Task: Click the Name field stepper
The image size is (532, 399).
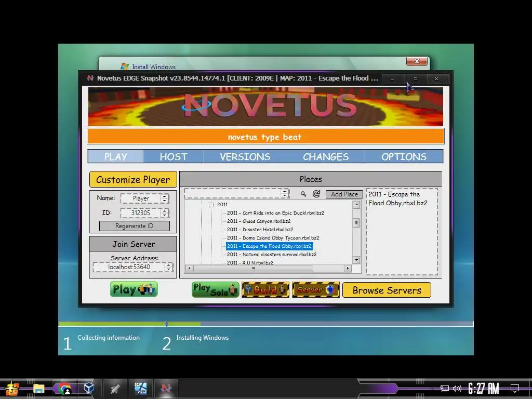Action: [x=165, y=198]
